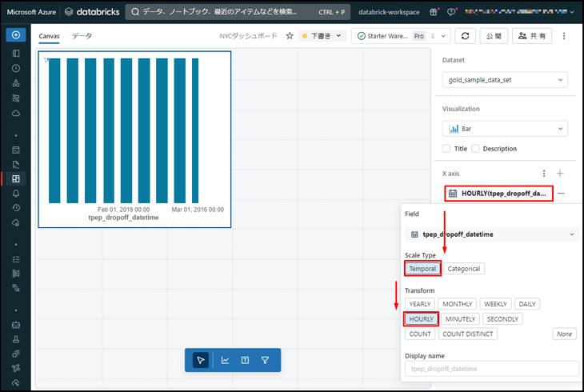Open the Visualization Bar type dropdown
This screenshot has height=392, width=584.
[x=505, y=128]
